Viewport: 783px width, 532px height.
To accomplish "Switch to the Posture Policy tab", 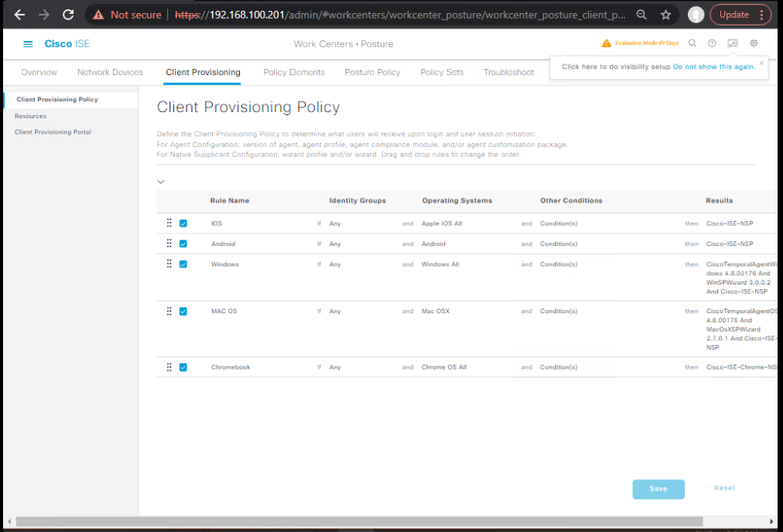I will coord(372,73).
